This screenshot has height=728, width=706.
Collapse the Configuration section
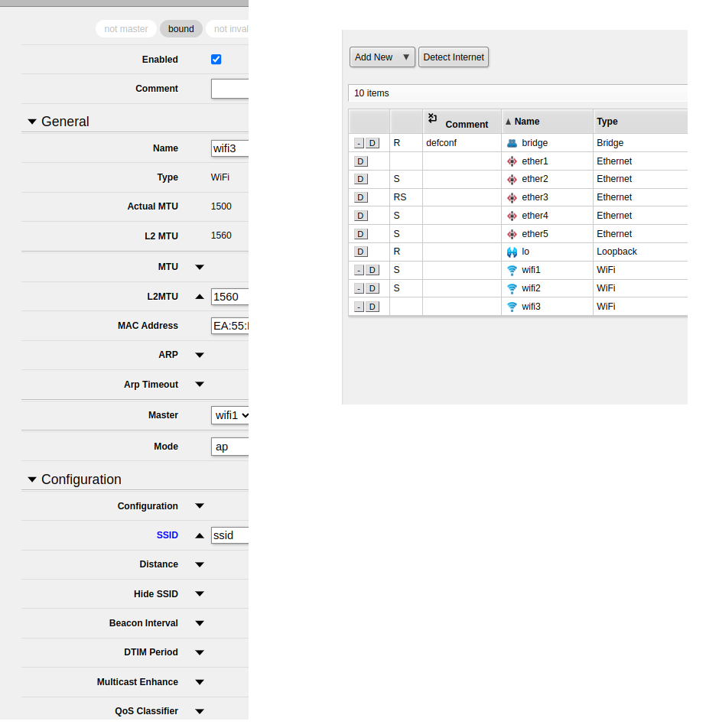coord(32,479)
